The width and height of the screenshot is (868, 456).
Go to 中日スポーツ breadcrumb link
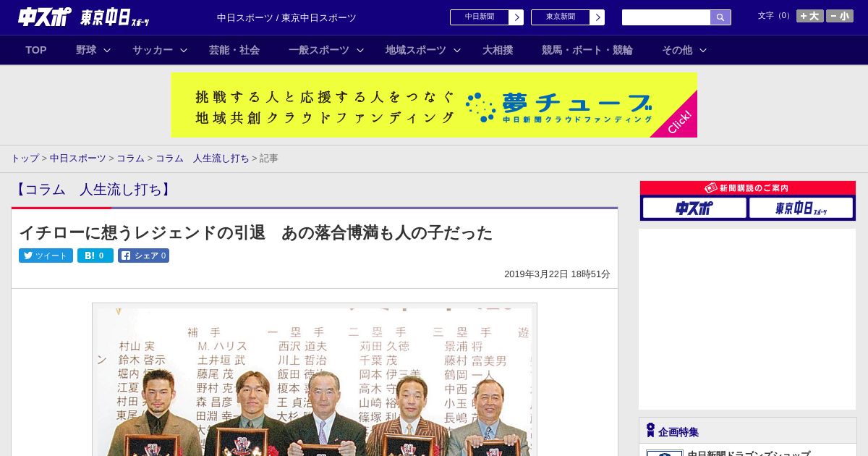tap(78, 159)
